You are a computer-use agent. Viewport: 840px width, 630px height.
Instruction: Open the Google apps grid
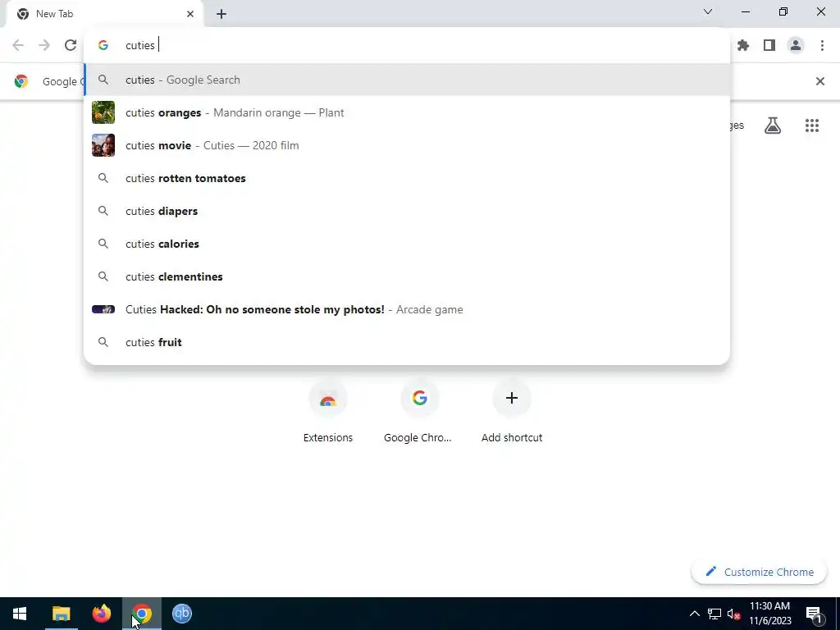(812, 126)
